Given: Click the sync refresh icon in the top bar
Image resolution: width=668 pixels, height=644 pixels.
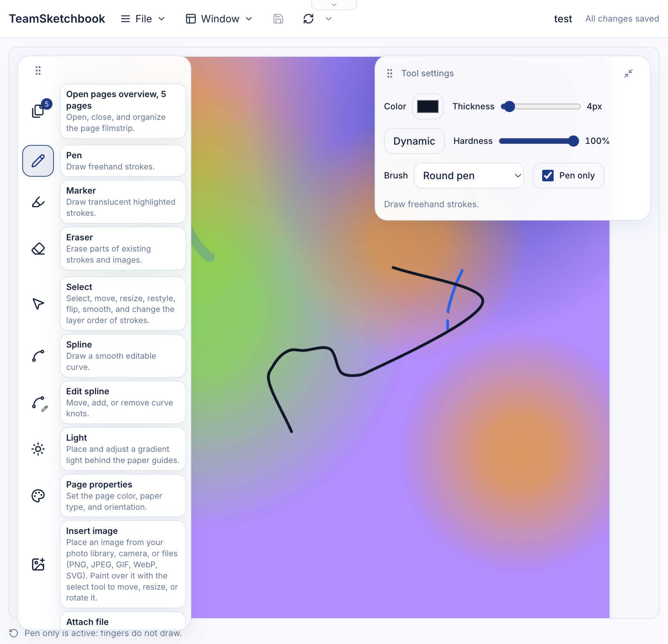Looking at the screenshot, I should click(x=308, y=19).
